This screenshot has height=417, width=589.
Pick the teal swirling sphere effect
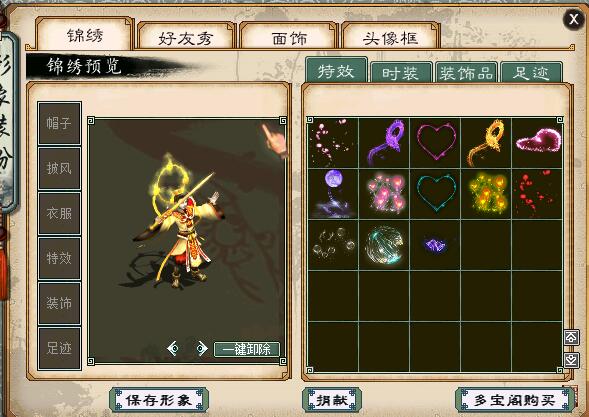click(384, 245)
